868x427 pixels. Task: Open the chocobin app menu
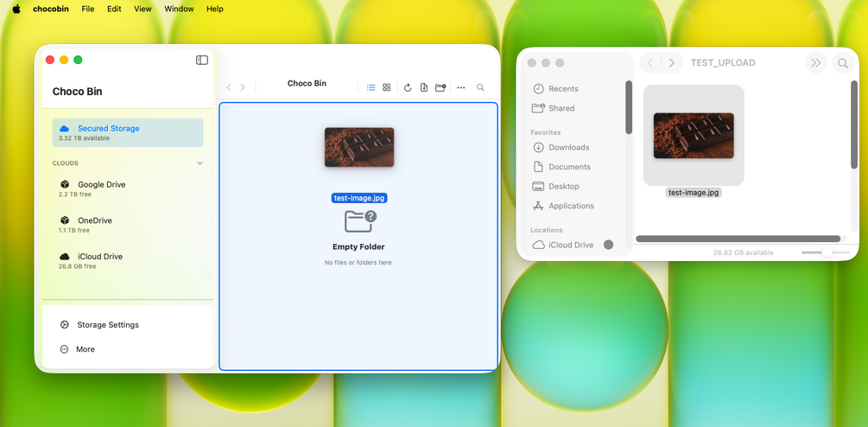coord(51,9)
